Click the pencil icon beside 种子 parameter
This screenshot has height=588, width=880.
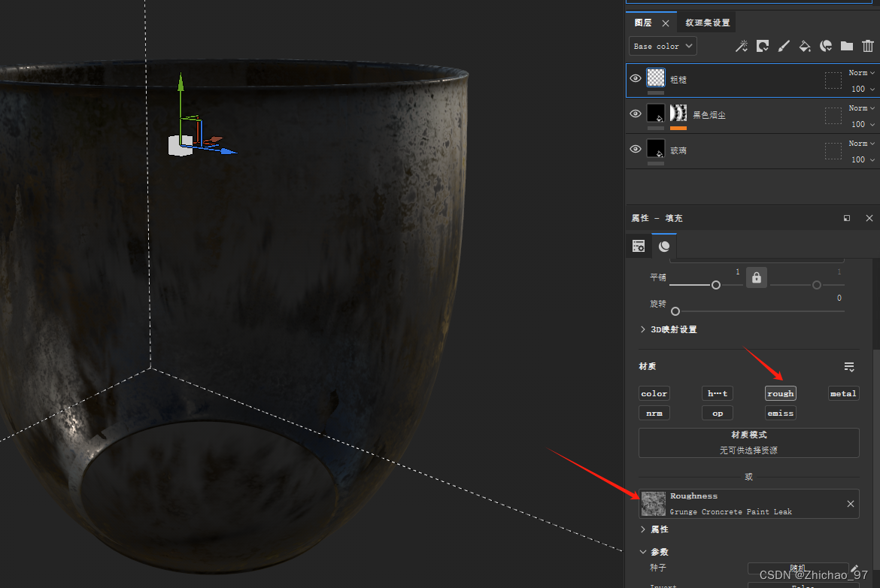point(854,568)
